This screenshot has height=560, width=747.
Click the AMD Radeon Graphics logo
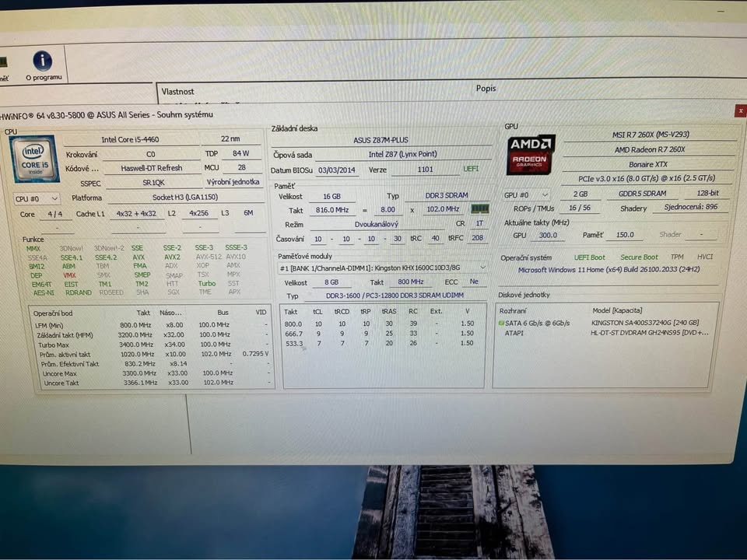coord(529,154)
